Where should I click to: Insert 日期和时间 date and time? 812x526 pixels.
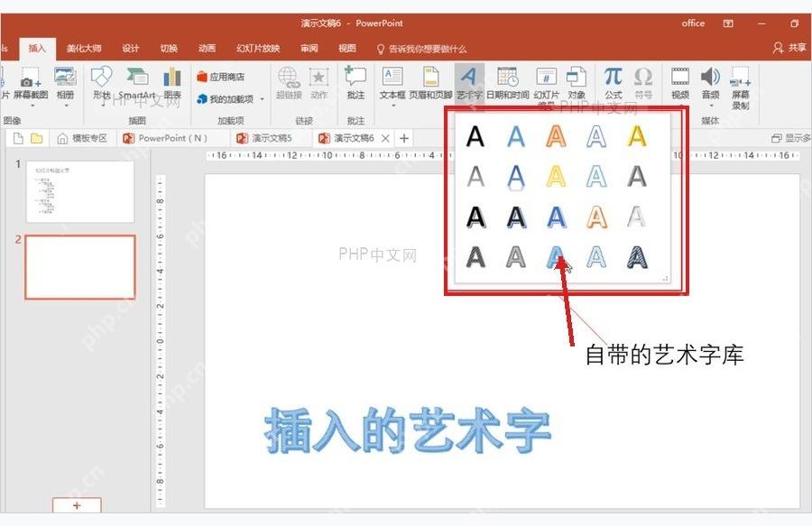pyautogui.click(x=507, y=83)
